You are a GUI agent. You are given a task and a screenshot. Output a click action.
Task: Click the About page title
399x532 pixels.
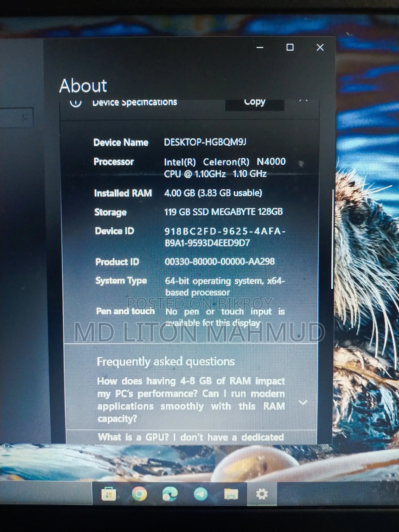point(83,86)
